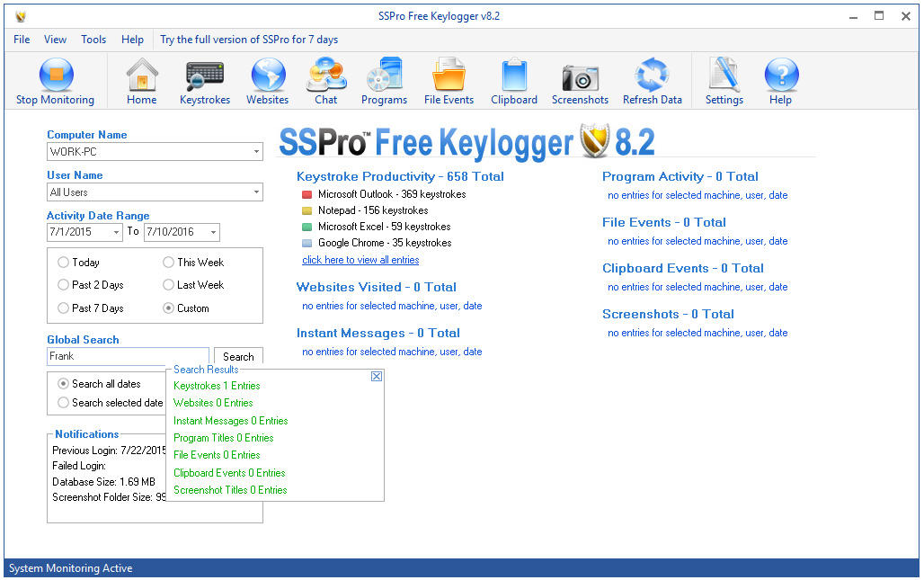Click Clipboard Events - 0 Total heading
Screen dimensions: 924x580
(x=683, y=268)
